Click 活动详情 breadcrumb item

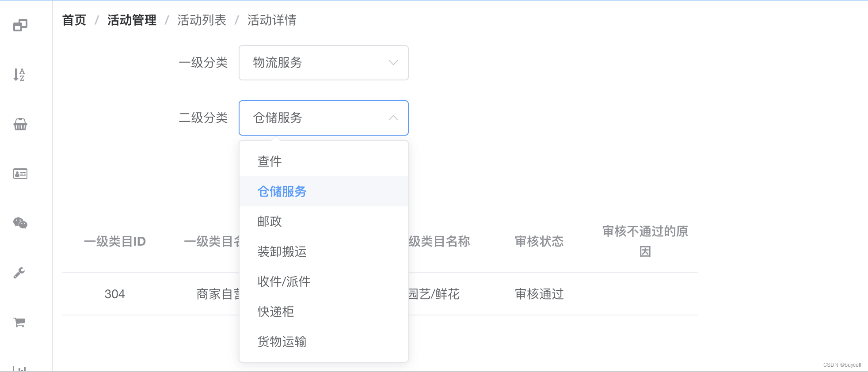point(272,20)
